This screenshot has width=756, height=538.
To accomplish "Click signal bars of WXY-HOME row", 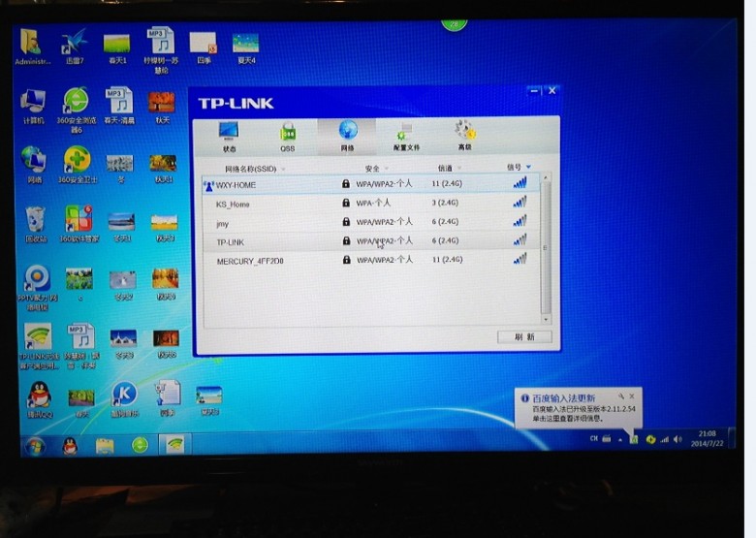I will tap(520, 182).
